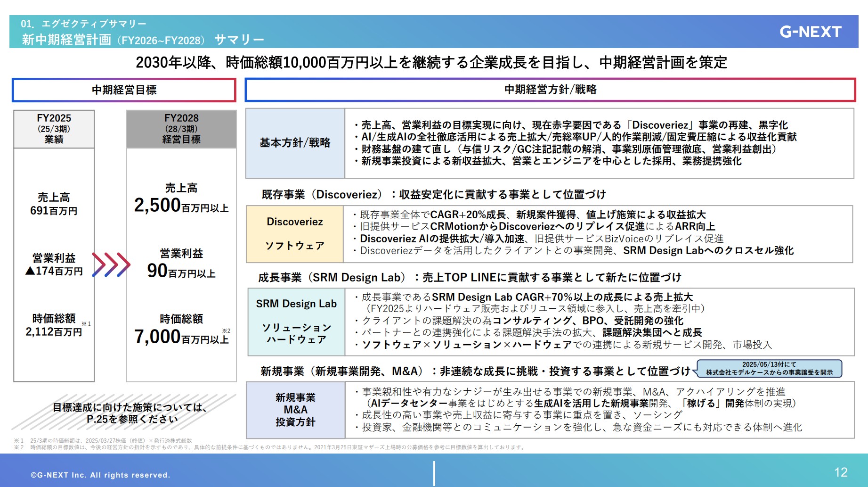This screenshot has width=868, height=487.
Task: Select the 基本方針/戦略 label box
Action: point(294,143)
